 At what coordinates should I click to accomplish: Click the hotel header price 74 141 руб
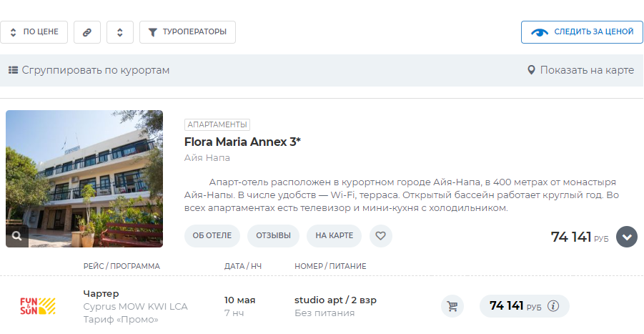point(580,237)
